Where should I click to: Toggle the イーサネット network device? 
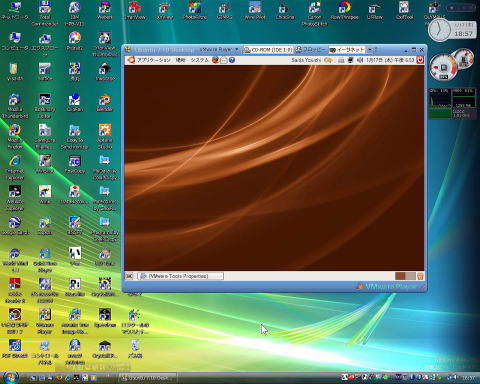347,50
